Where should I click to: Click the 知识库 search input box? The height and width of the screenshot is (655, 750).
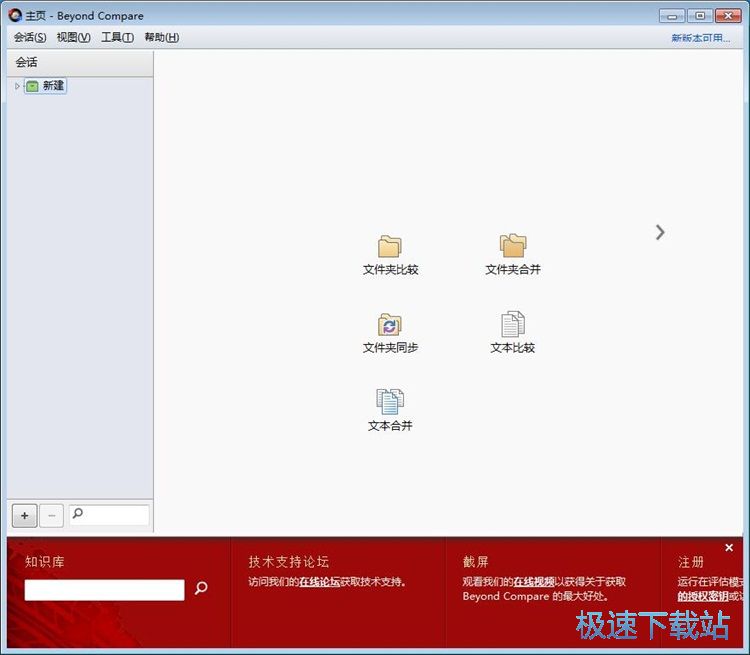pyautogui.click(x=104, y=590)
